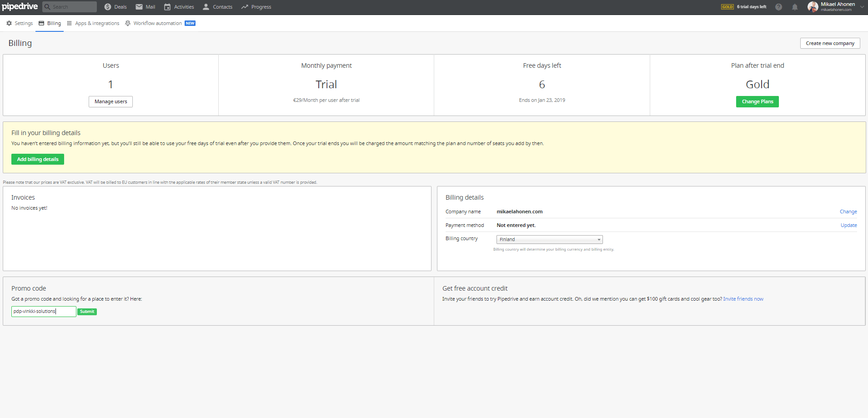Click the Settings gear icon
Viewport: 868px width, 418px height.
tap(9, 23)
